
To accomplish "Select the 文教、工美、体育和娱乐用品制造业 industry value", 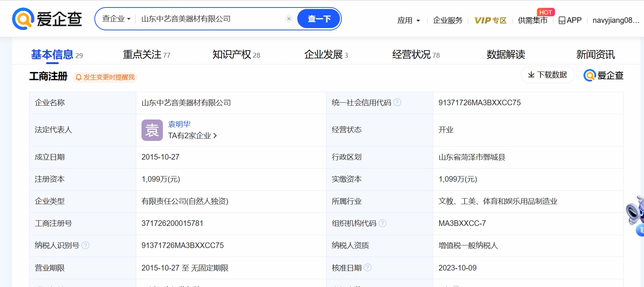I will [x=498, y=201].
